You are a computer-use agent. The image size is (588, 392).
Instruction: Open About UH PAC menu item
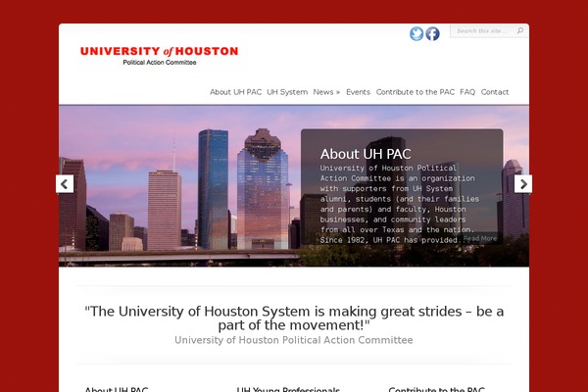click(235, 92)
